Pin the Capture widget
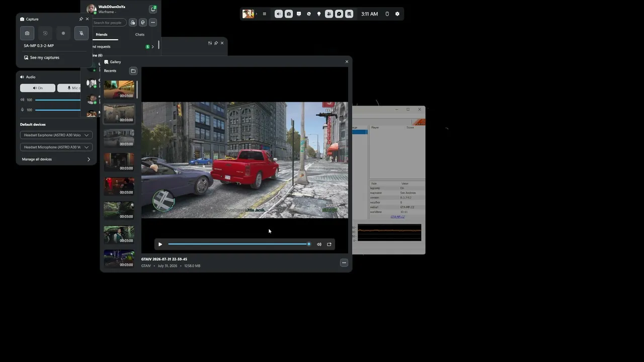Viewport: 644px width, 362px height. point(81,19)
